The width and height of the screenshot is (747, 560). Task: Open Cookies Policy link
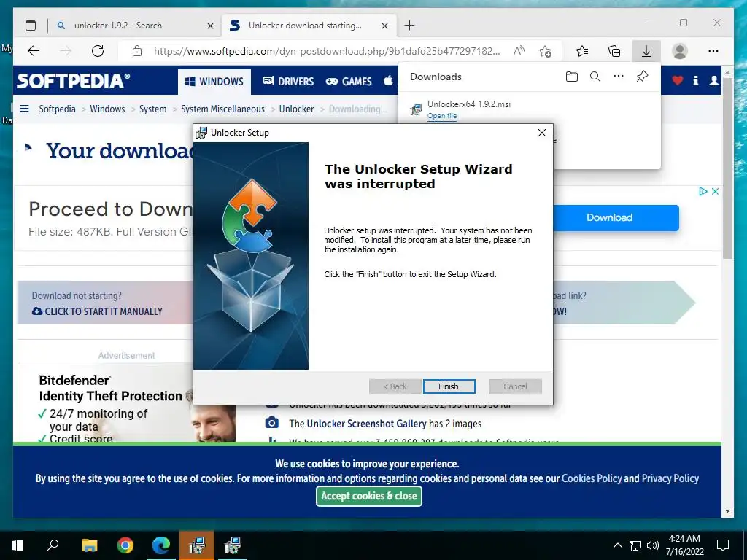[x=592, y=478]
